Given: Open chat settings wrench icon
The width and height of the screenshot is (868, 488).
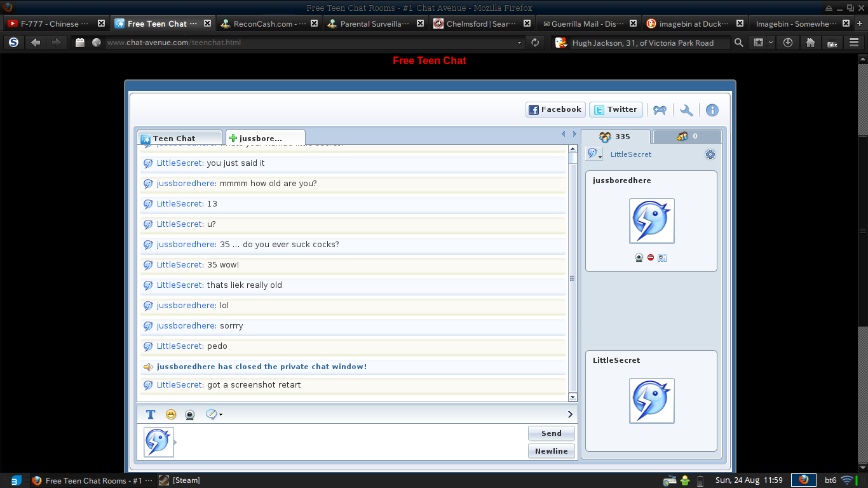Looking at the screenshot, I should 686,110.
